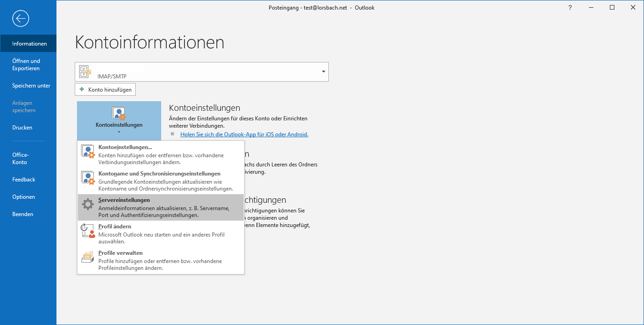Click Beenden to quit Outlook
The width and height of the screenshot is (644, 325).
coord(28,214)
